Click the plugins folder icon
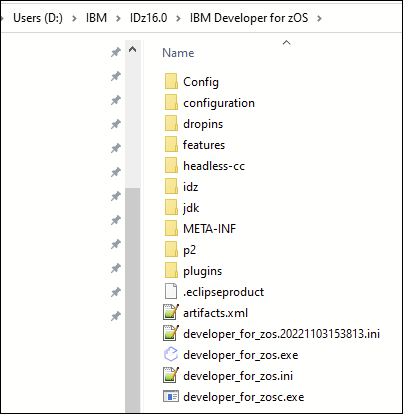The width and height of the screenshot is (403, 414). [171, 271]
